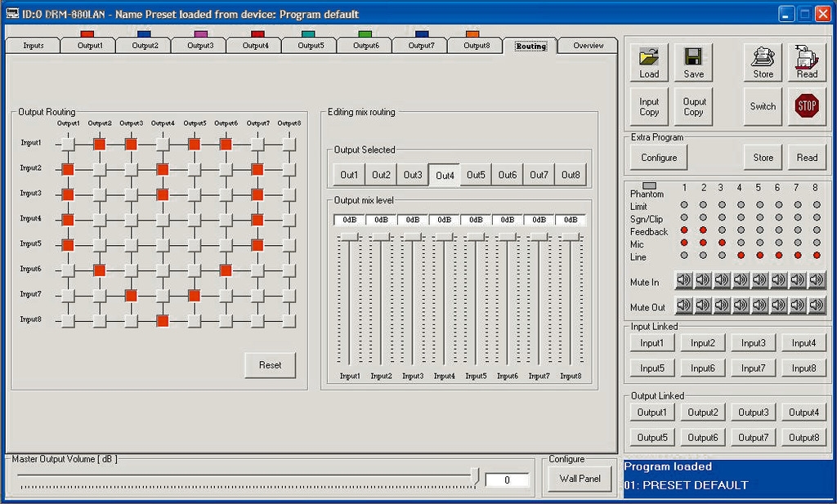Enable routing Input1 to Output1 node
Screen dimensions: 837x504
pyautogui.click(x=68, y=144)
